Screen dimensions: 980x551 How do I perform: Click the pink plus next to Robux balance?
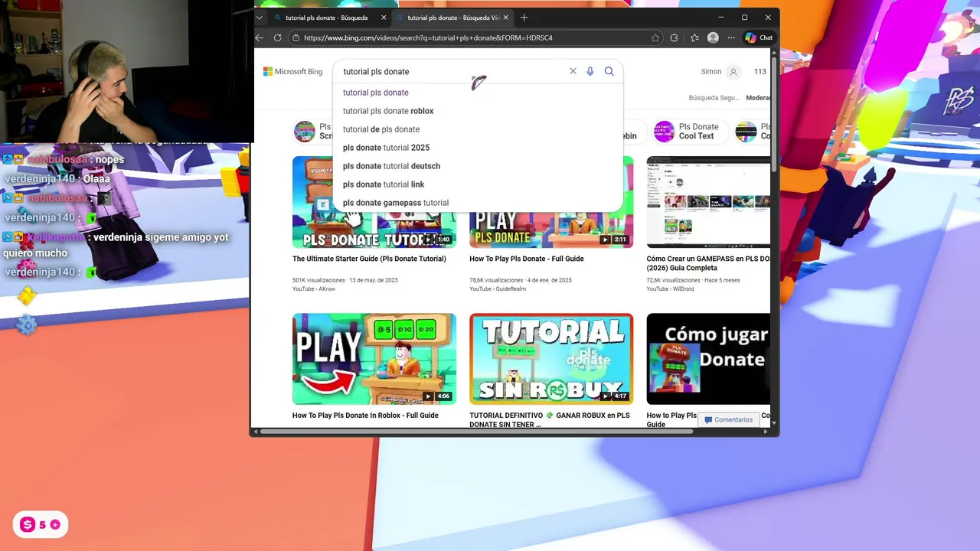[55, 525]
